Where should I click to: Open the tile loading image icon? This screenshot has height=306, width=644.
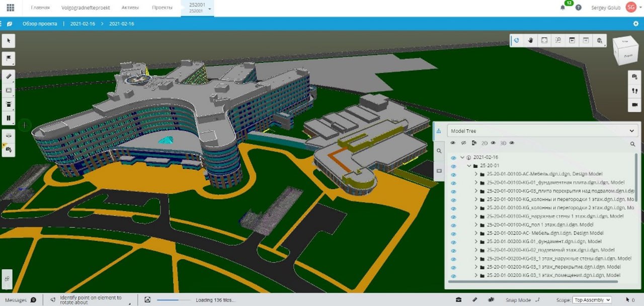point(147,300)
